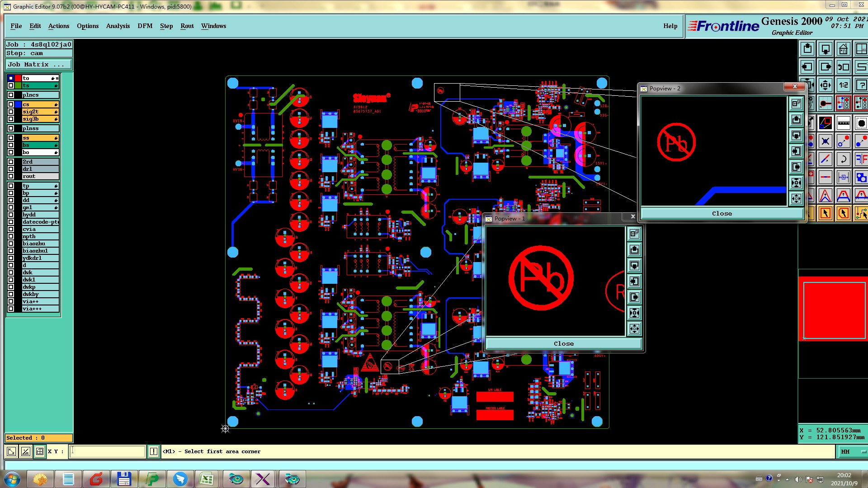868x488 pixels.
Task: Click the red color swatch of layer to
Action: (18, 78)
